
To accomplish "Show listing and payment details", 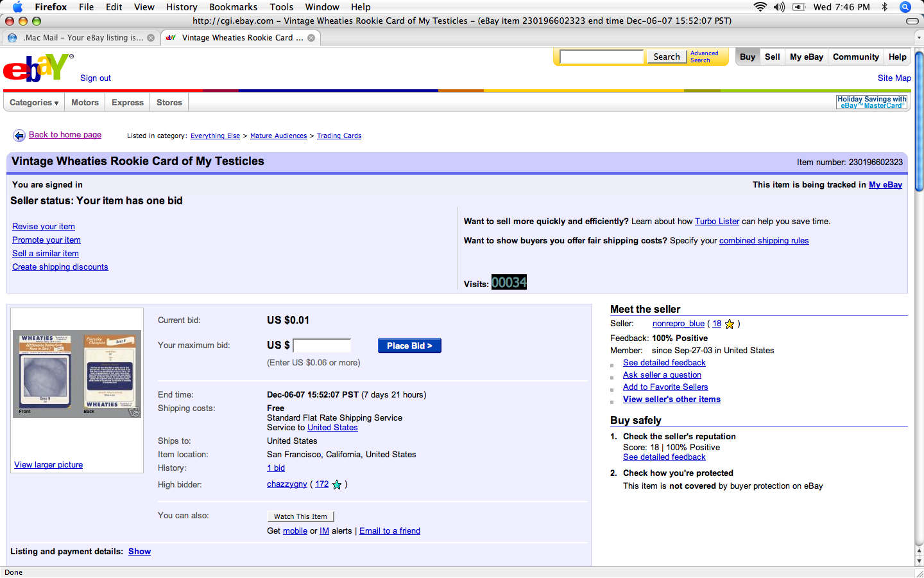I will 139,552.
